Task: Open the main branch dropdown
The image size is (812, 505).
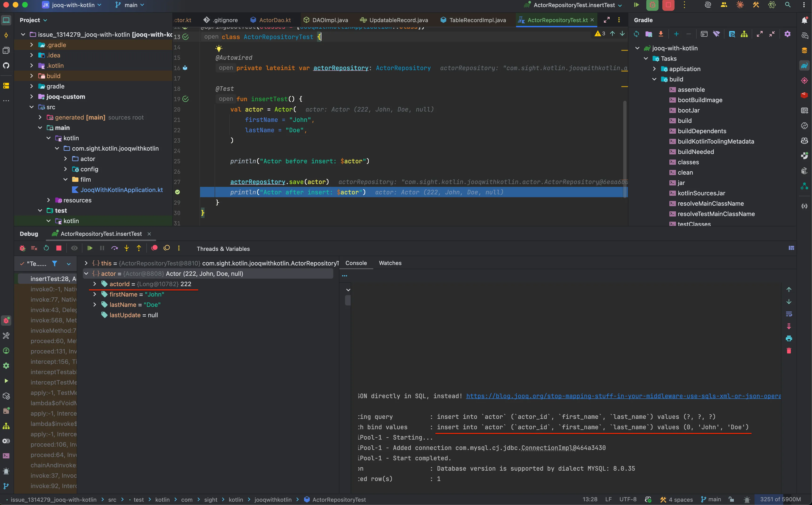Action: 130,5
